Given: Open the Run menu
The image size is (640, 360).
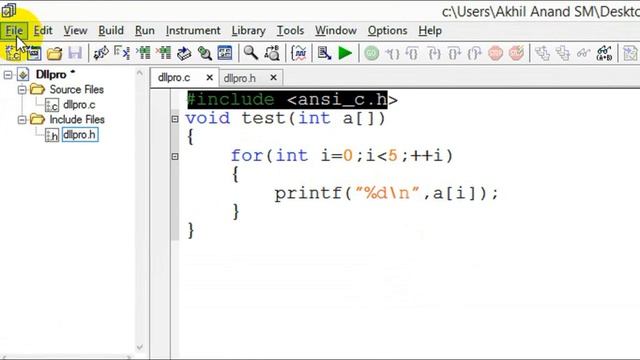Looking at the screenshot, I should click(x=145, y=31).
